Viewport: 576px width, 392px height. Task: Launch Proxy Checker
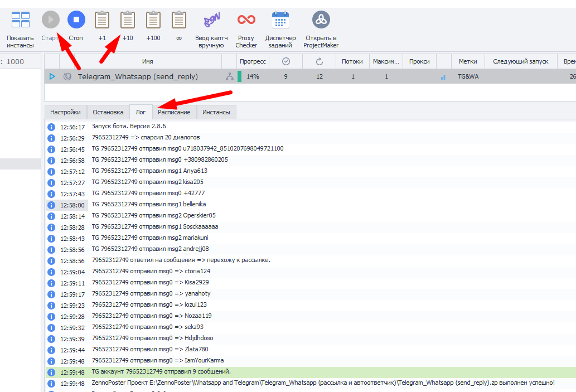(x=246, y=19)
